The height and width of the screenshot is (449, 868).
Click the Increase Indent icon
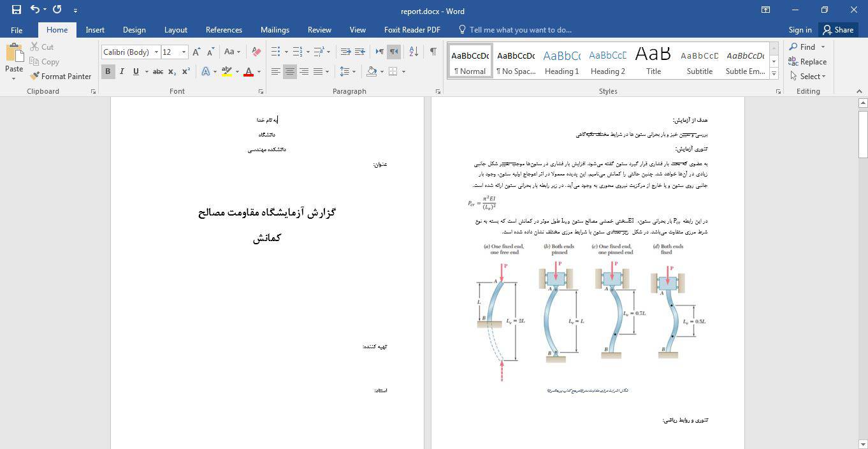tap(360, 52)
